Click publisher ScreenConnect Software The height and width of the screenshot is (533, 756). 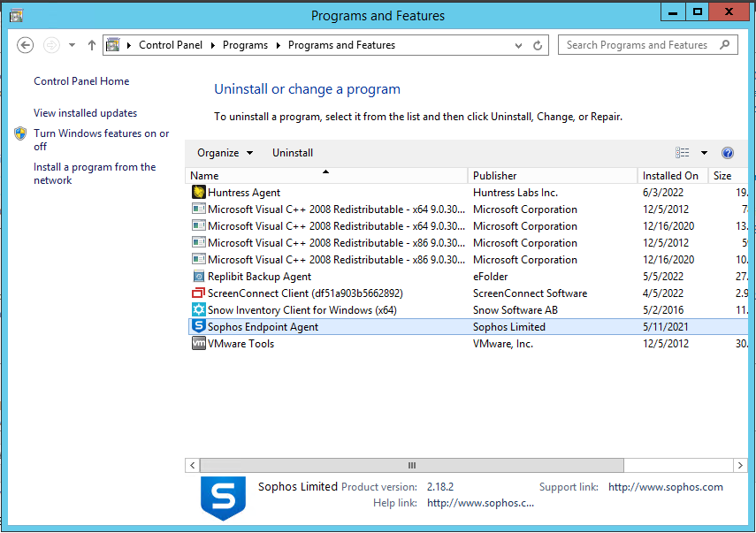[530, 293]
